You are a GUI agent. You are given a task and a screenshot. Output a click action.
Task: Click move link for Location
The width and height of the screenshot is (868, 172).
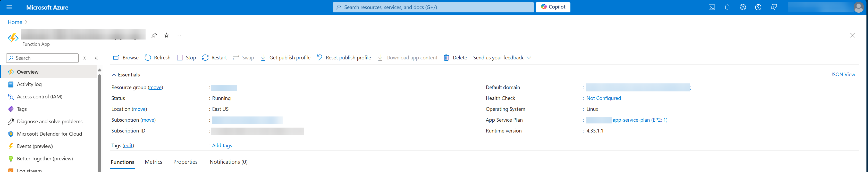(x=139, y=109)
